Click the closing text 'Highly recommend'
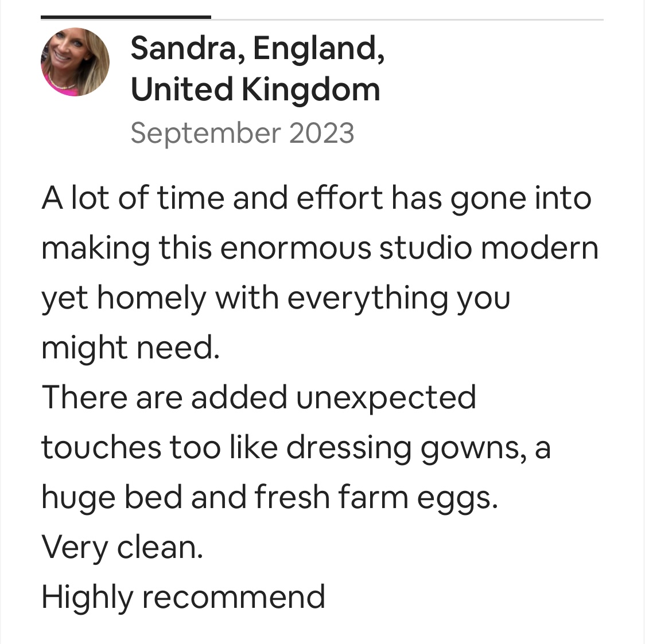The width and height of the screenshot is (645, 644). (184, 598)
